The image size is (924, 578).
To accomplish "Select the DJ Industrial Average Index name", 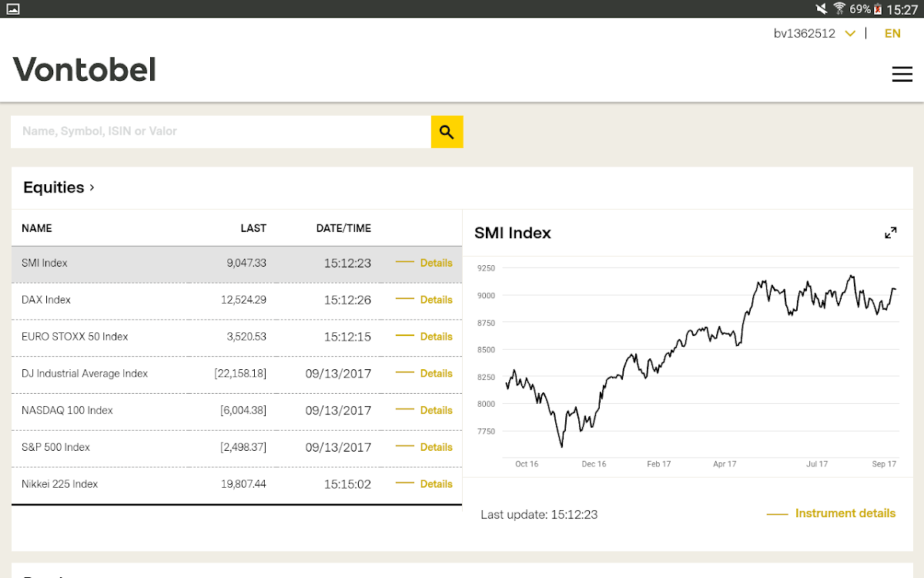I will point(85,373).
